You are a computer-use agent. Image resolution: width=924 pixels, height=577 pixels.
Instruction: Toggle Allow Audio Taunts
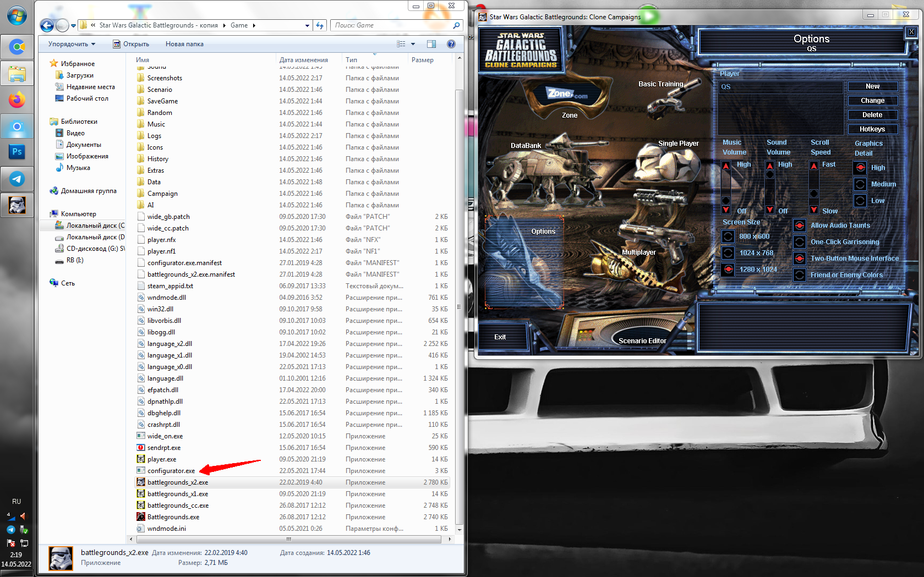pyautogui.click(x=800, y=226)
